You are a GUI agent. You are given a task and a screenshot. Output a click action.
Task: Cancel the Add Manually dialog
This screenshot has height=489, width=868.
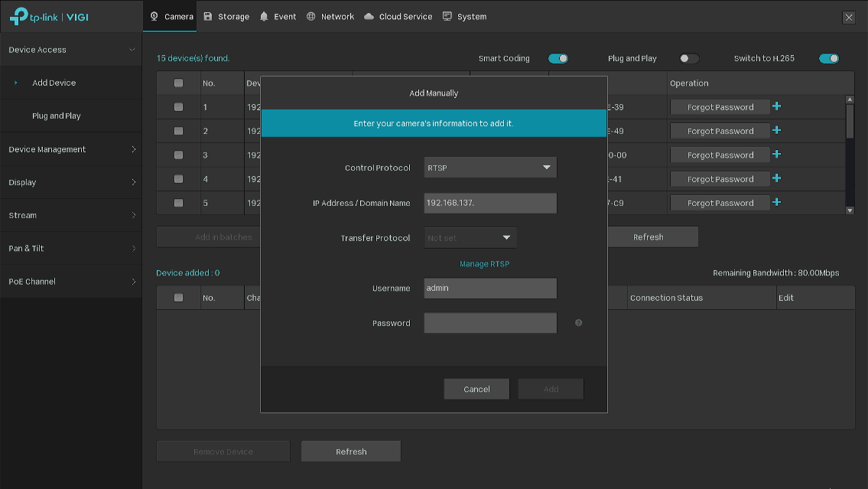coord(476,389)
